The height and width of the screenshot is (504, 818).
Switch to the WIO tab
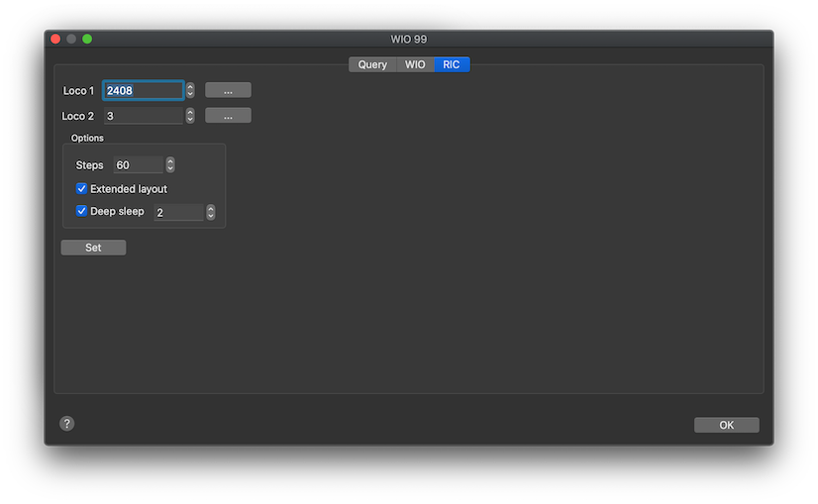coord(415,64)
